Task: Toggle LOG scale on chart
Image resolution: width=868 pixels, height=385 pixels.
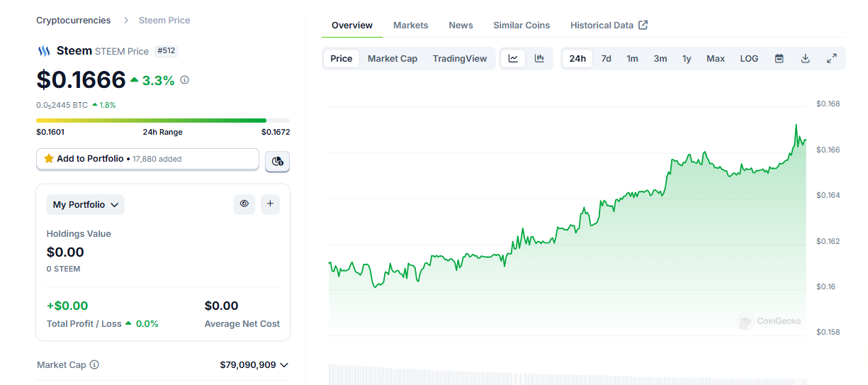Action: pos(749,59)
